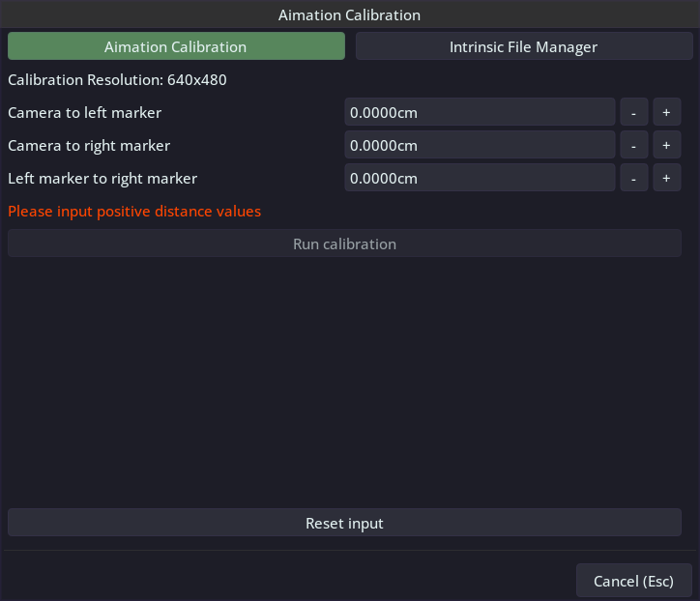This screenshot has height=601, width=700.
Task: Click the Run calibration button
Action: click(344, 244)
